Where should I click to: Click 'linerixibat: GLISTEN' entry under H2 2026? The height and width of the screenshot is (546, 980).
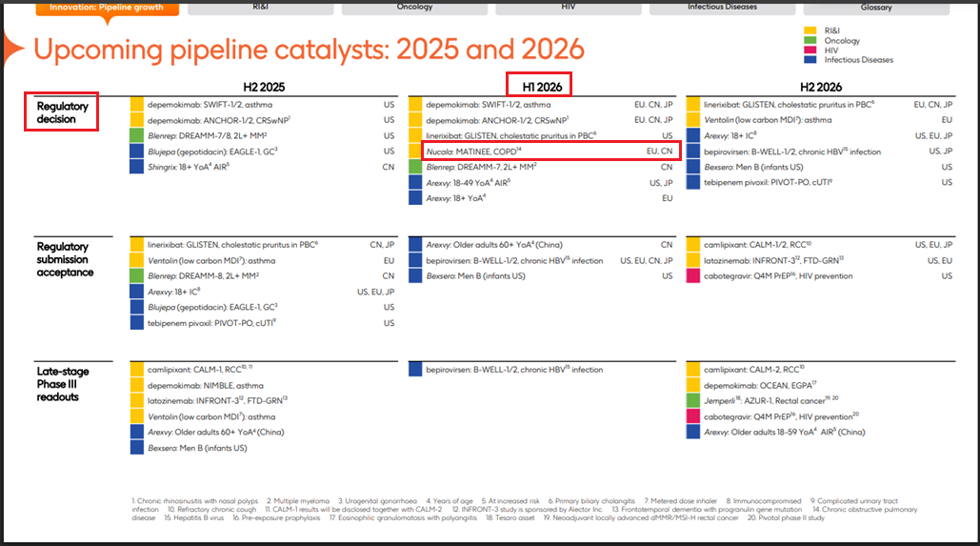pyautogui.click(x=790, y=105)
